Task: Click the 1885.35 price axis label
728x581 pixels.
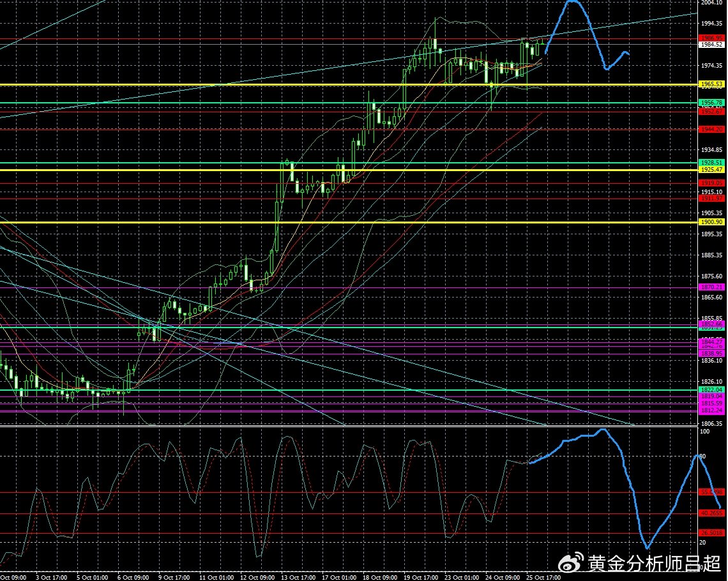Action: [x=712, y=255]
